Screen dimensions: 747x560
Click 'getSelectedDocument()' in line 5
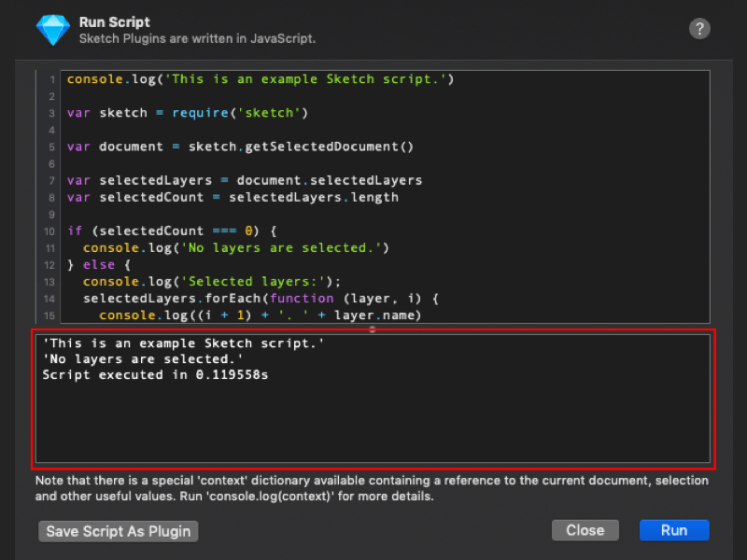tap(330, 147)
